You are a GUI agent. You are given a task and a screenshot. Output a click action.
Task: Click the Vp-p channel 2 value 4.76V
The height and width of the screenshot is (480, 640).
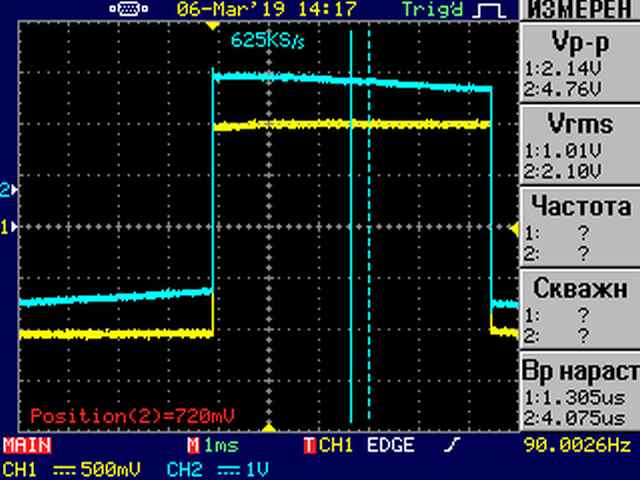point(570,89)
